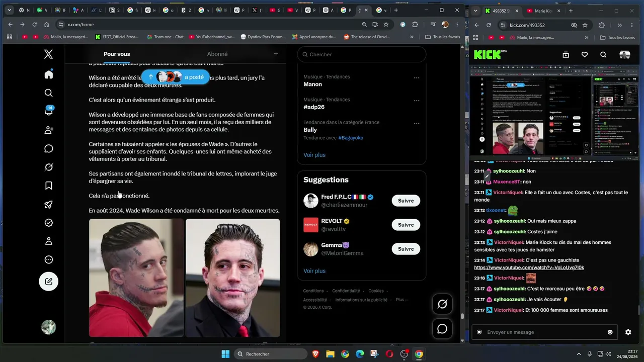The image size is (644, 362).
Task: Open the YouTube link in Kick chat
Action: pos(529,267)
